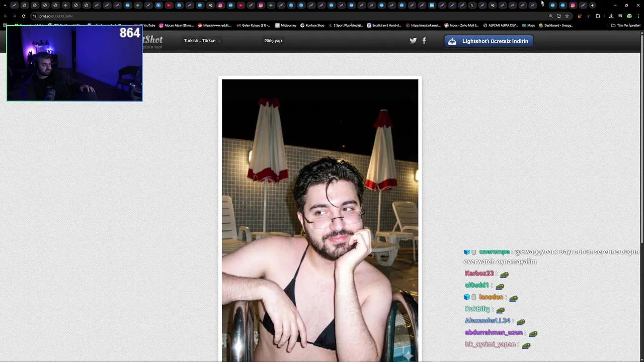Bookmark this page with the star

(567, 16)
